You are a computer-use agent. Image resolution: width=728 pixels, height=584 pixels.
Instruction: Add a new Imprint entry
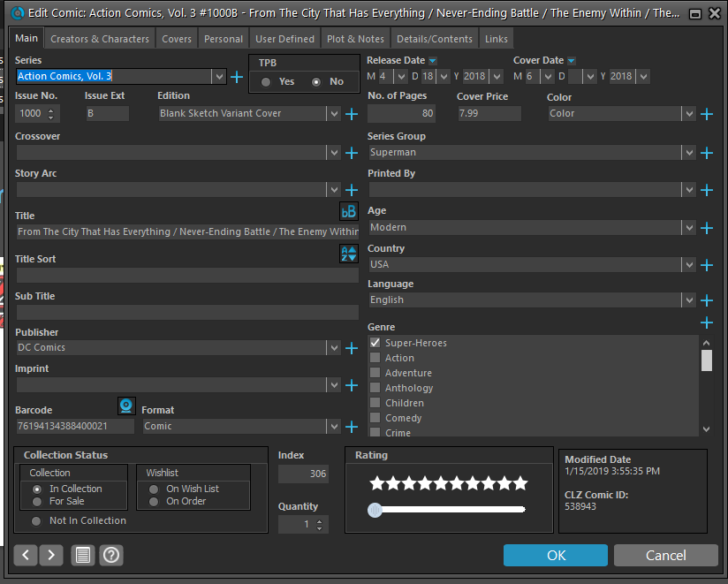coord(352,385)
